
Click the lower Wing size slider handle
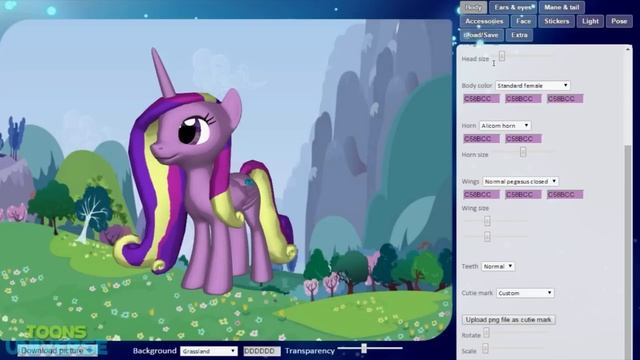487,236
